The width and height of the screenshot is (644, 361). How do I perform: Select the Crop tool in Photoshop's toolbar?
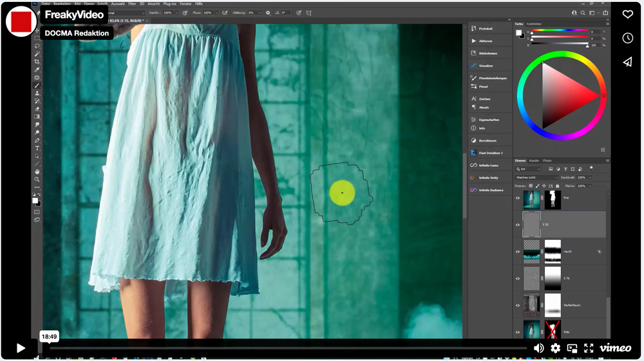[37, 62]
